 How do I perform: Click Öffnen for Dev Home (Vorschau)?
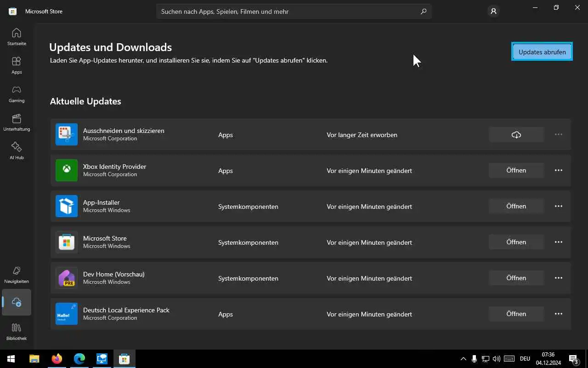516,278
